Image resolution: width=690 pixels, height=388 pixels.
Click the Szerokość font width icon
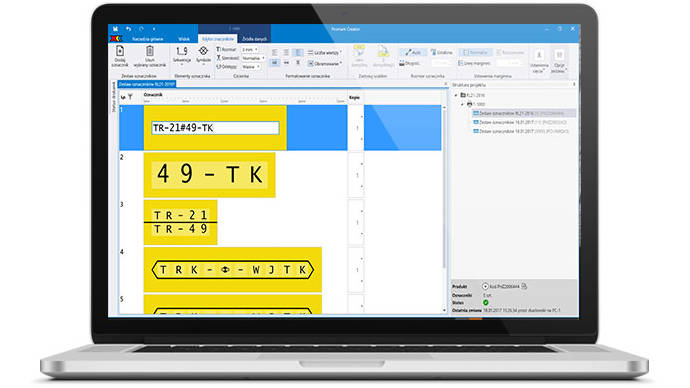(218, 58)
